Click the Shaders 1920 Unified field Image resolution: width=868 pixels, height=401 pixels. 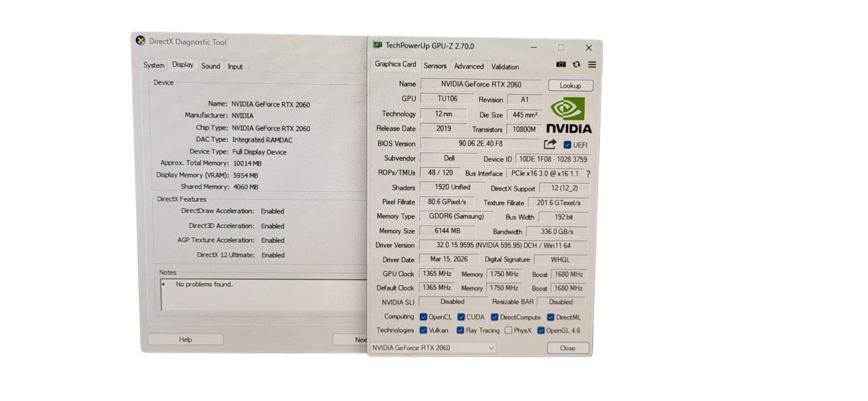point(453,187)
